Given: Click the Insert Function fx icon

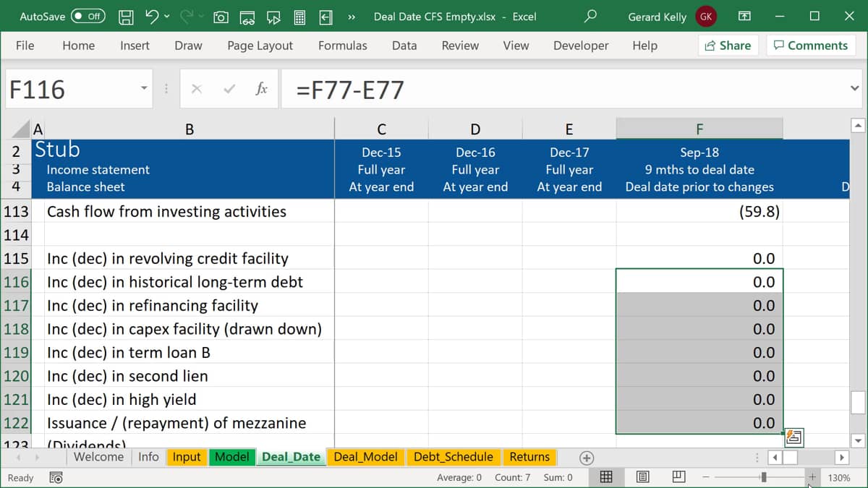Looking at the screenshot, I should click(262, 89).
